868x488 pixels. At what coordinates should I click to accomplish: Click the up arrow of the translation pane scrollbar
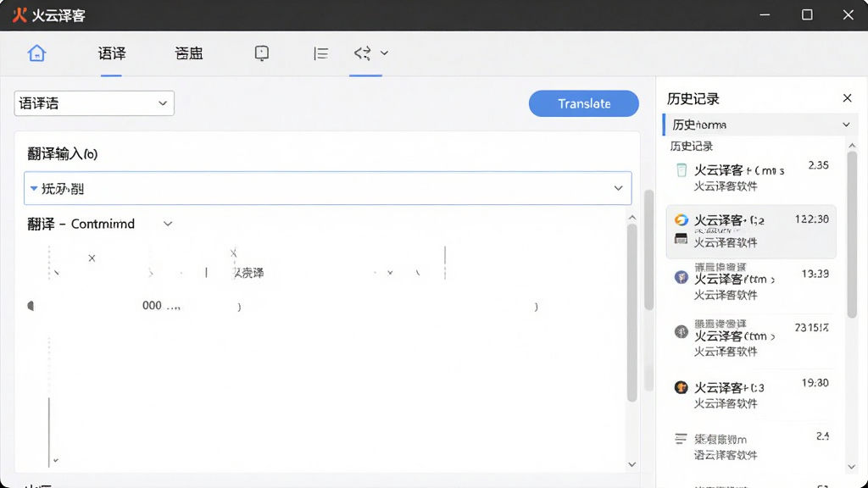click(632, 218)
